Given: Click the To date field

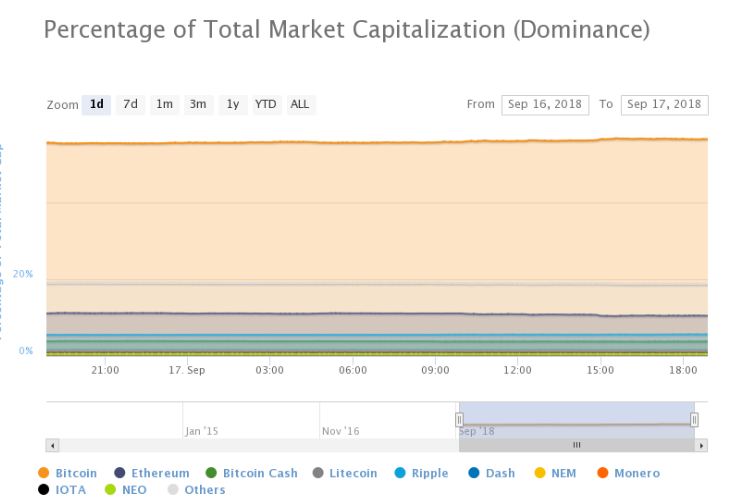Looking at the screenshot, I should coord(664,105).
